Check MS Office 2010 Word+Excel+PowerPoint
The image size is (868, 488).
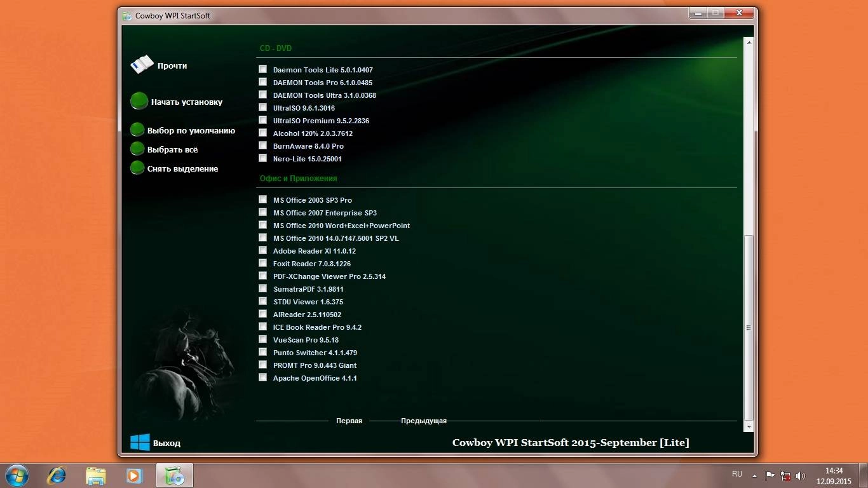pyautogui.click(x=262, y=225)
